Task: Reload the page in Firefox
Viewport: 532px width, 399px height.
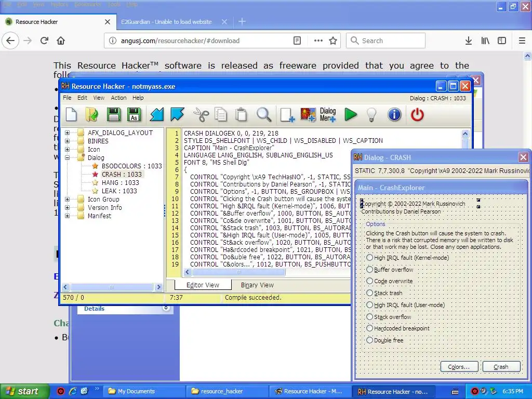Action: pos(45,41)
